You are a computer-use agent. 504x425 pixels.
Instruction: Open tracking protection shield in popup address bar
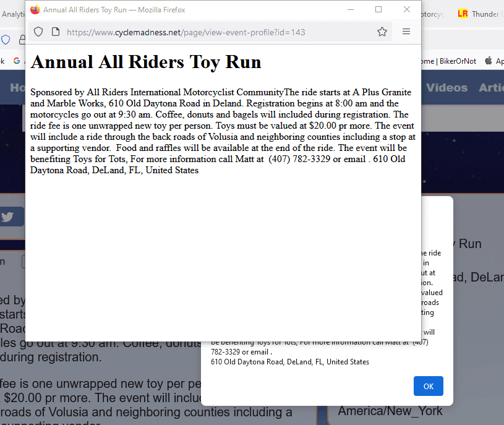coord(38,32)
